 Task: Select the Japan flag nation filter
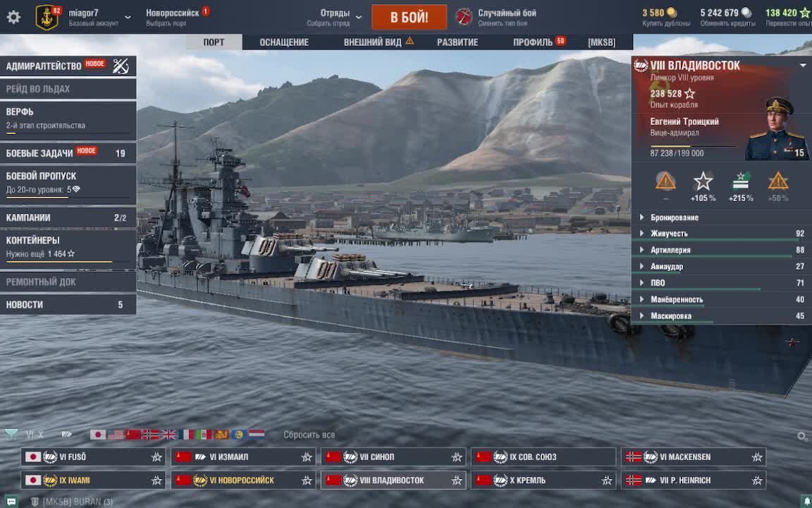click(x=98, y=435)
